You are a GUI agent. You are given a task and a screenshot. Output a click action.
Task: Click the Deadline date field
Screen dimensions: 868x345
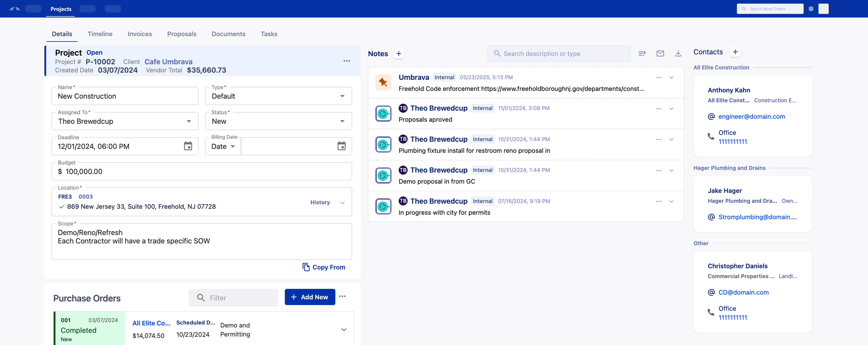click(125, 146)
